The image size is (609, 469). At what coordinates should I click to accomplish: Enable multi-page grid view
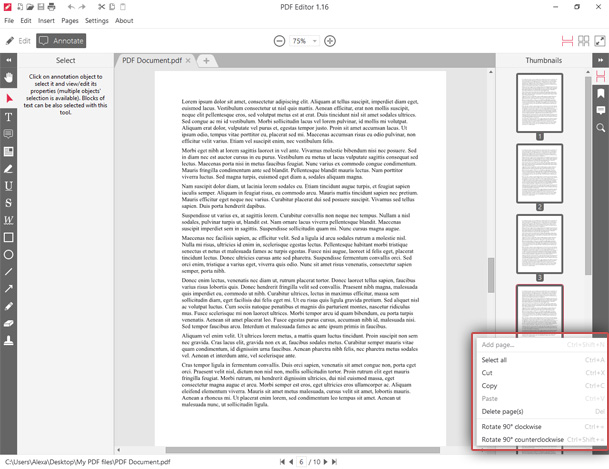point(583,41)
